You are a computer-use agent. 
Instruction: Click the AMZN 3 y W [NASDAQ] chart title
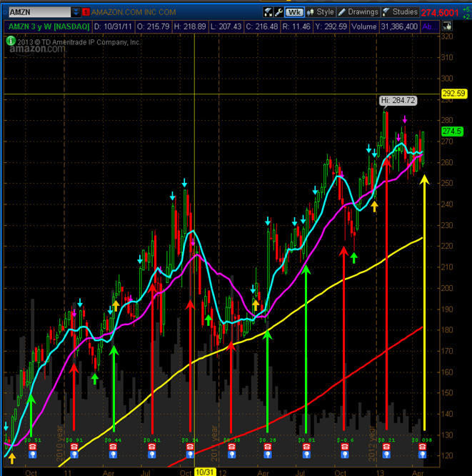tap(49, 26)
